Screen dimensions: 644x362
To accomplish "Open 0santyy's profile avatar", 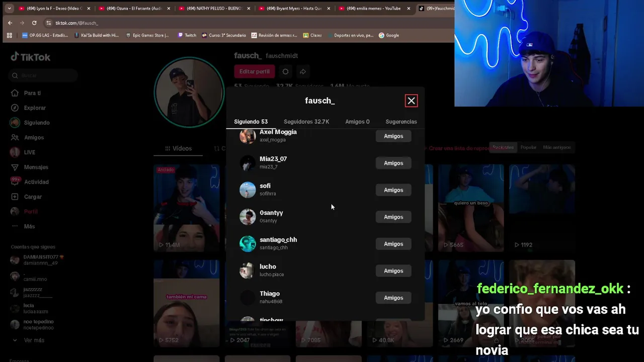I will (247, 217).
